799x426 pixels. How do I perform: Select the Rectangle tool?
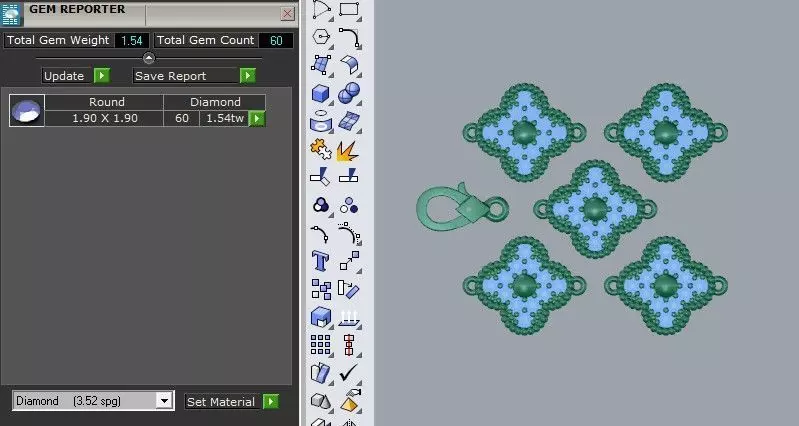[x=349, y=10]
